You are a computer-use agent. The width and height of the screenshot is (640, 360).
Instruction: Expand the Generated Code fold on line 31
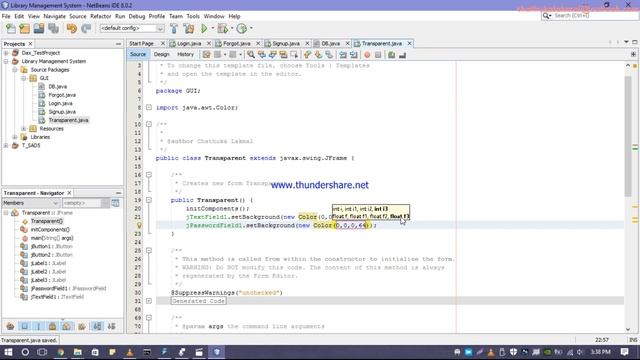point(149,301)
